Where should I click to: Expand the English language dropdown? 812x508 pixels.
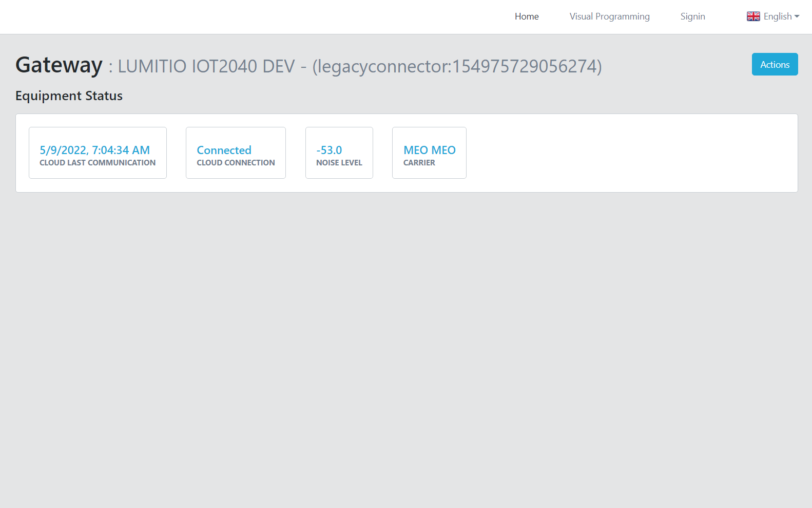(773, 16)
